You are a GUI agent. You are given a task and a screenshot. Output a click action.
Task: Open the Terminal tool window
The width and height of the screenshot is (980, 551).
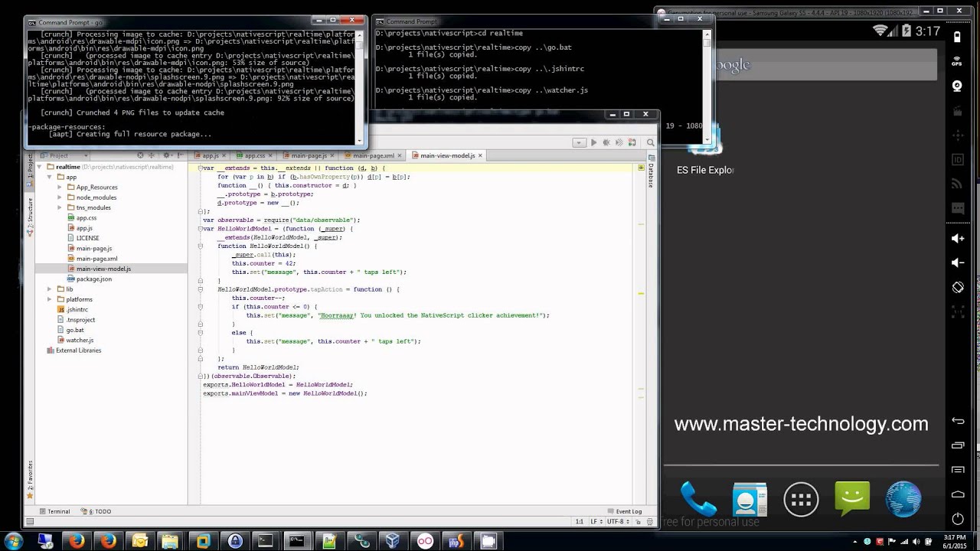point(54,511)
